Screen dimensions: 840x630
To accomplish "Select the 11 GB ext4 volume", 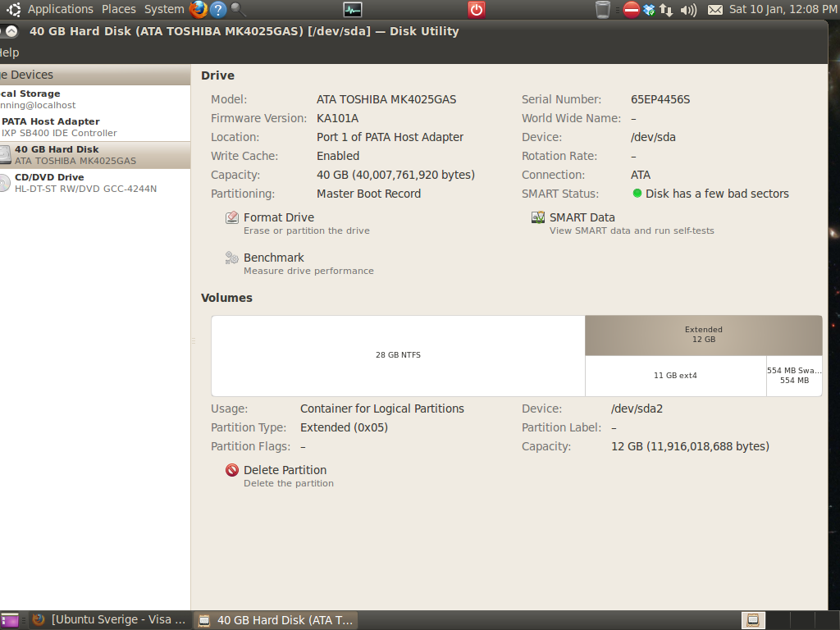I will (x=676, y=376).
